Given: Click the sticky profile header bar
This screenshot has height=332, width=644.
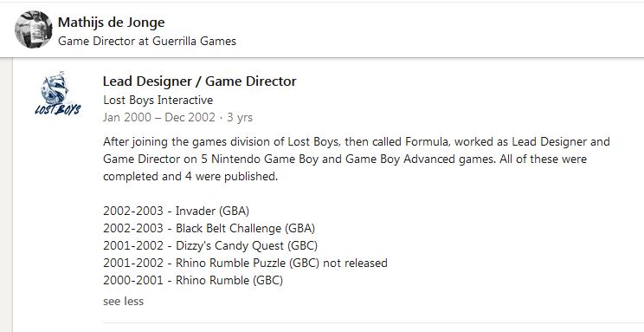Looking at the screenshot, I should (x=322, y=29).
